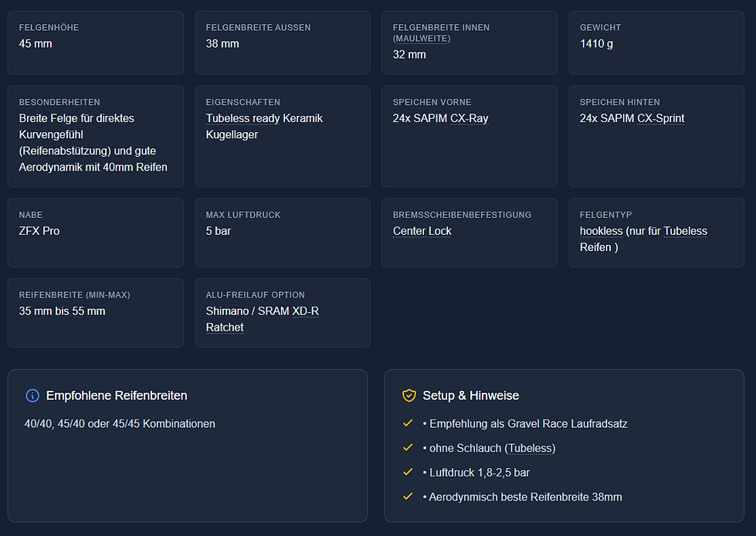Click the XD-R term in Alu-Freilauf Option
Screen dimensions: 756x536
tap(305, 311)
